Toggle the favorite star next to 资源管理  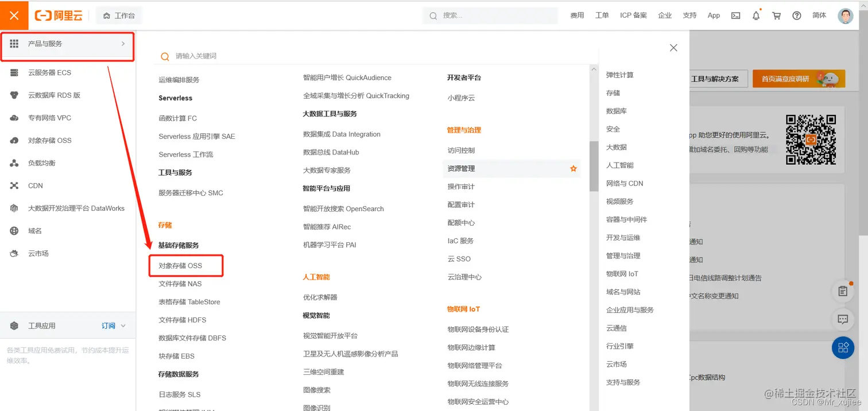[573, 168]
